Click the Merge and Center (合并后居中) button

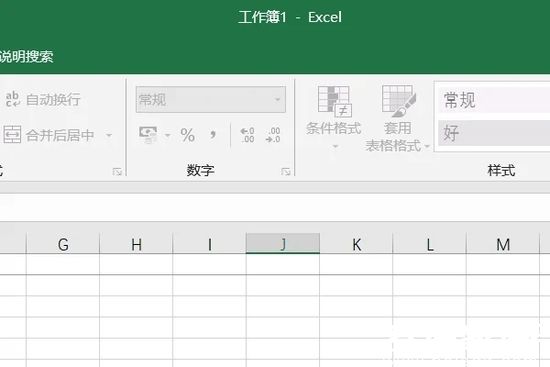[49, 135]
